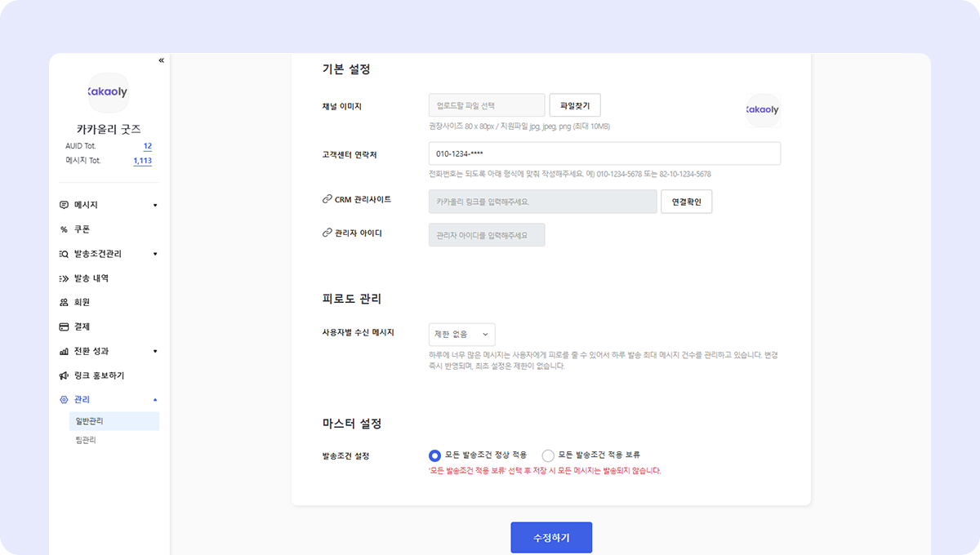This screenshot has width=980, height=555.
Task: Click the megaphone icon beside 링크 홍보하기
Action: [x=64, y=375]
